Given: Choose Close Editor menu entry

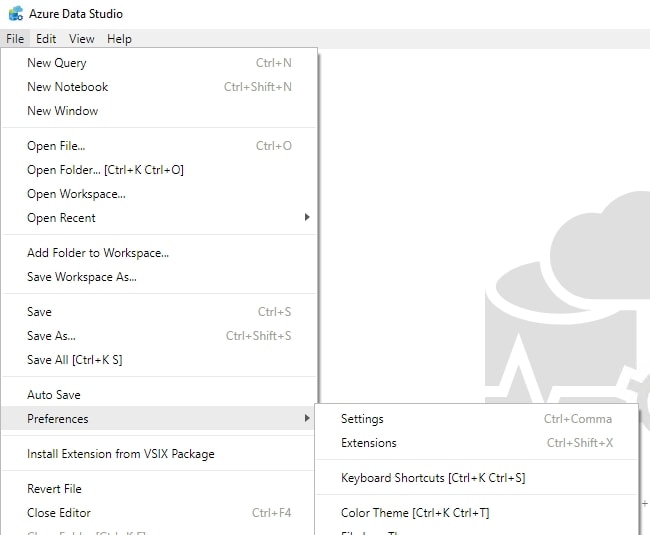Looking at the screenshot, I should (x=159, y=513).
